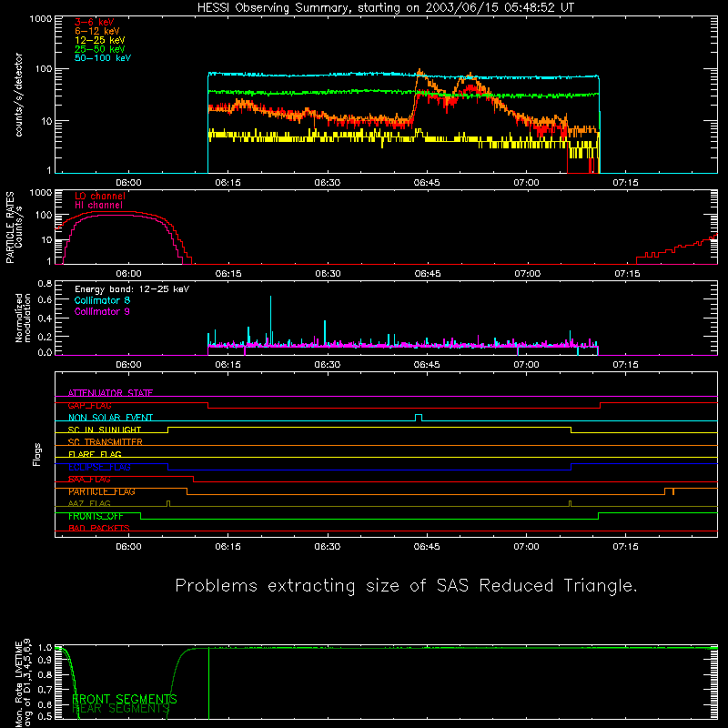Click the NON_SOLAR_EVENT pulse near 06:45
Viewport: 728px width, 728px height.
419,418
